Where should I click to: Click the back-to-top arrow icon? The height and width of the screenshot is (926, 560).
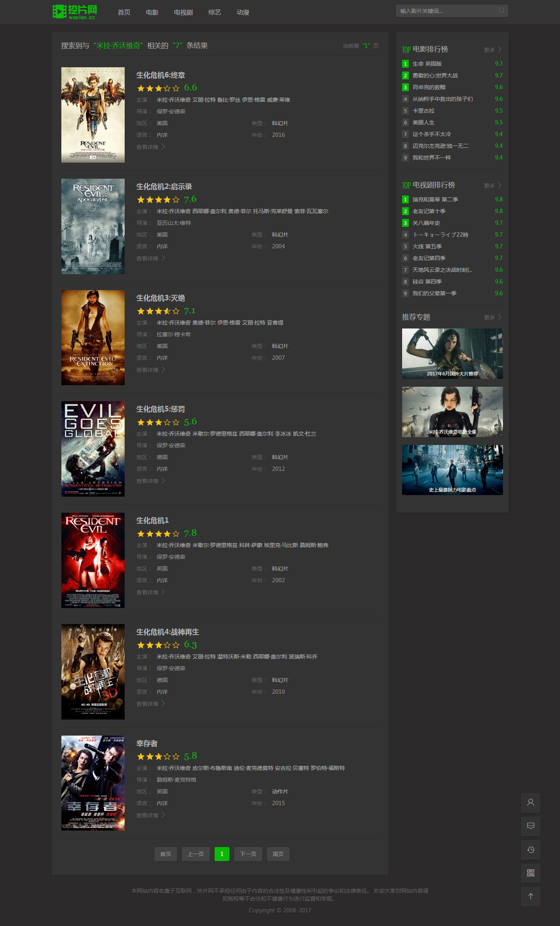pyautogui.click(x=531, y=897)
